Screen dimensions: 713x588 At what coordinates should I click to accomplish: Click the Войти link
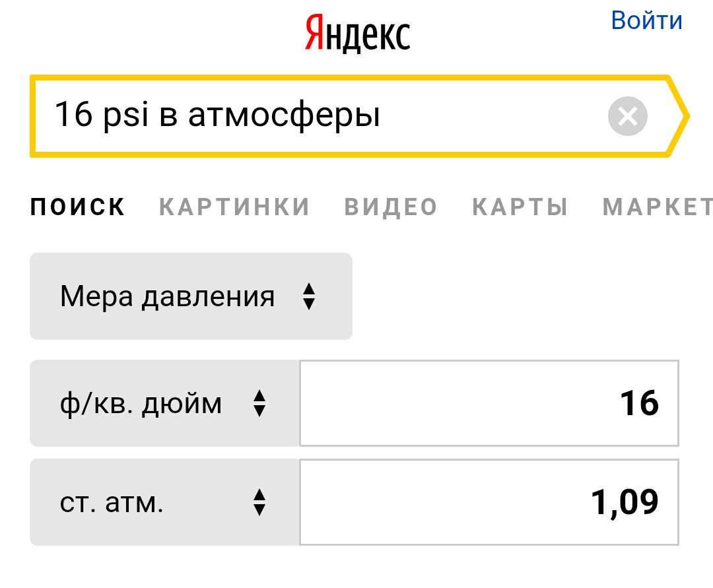pyautogui.click(x=646, y=20)
